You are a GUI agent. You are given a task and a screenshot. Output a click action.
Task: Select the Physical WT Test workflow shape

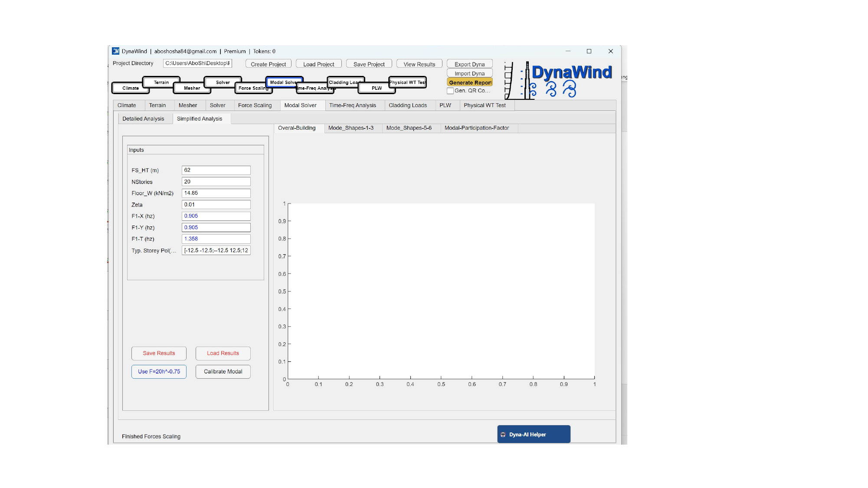[407, 82]
